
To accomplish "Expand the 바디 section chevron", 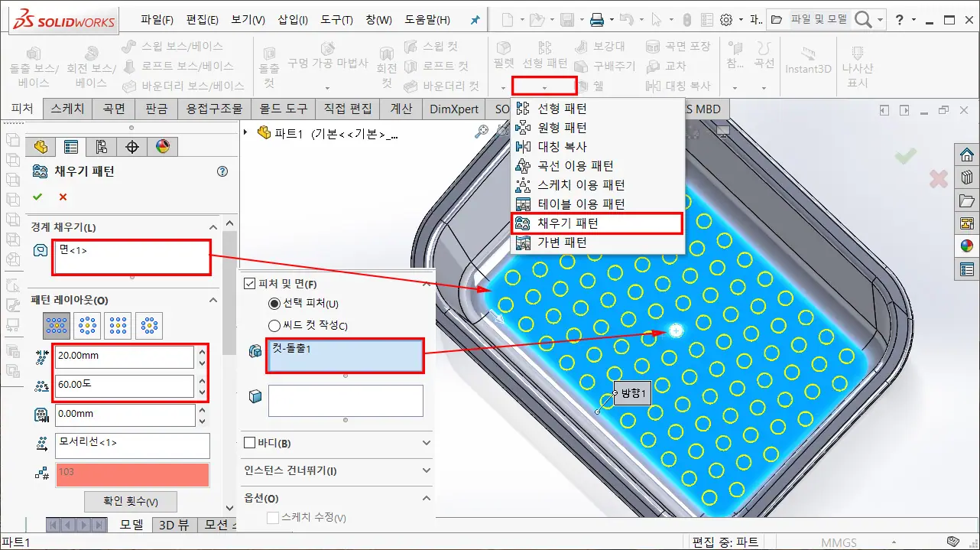I will click(x=426, y=443).
